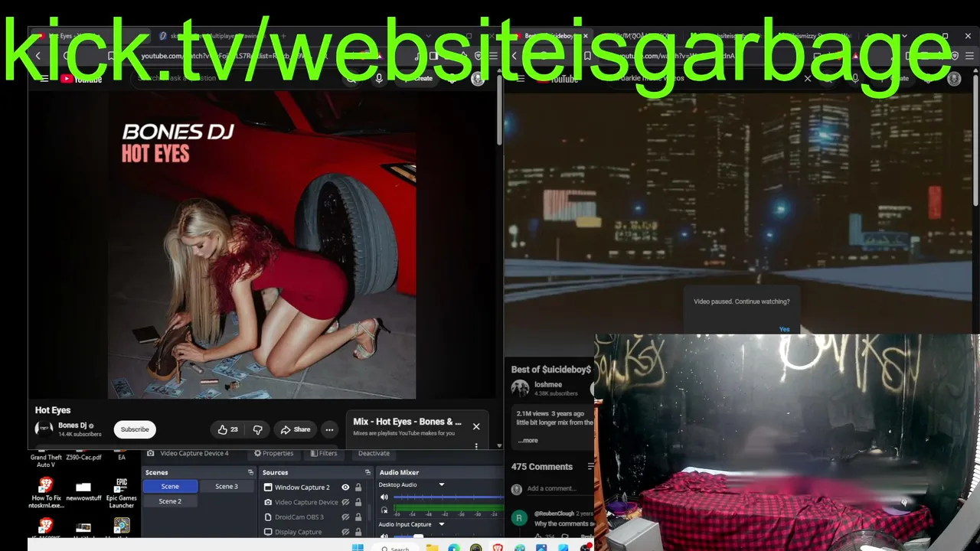The height and width of the screenshot is (551, 980).
Task: Toggle lock on Video Capture Device source
Action: [358, 502]
